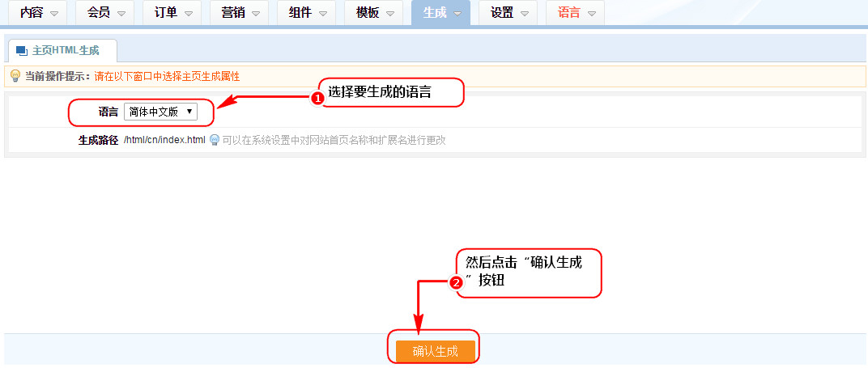Open the 内容 menu

tap(32, 13)
